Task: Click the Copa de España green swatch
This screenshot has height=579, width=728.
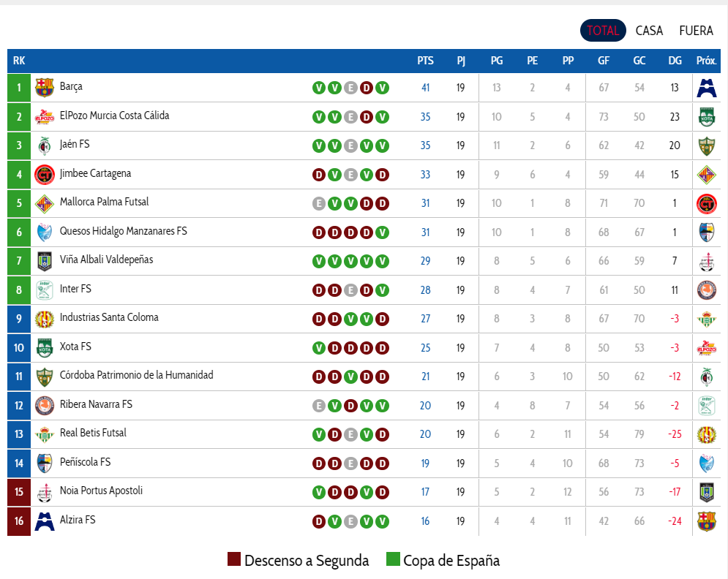Action: 393,559
